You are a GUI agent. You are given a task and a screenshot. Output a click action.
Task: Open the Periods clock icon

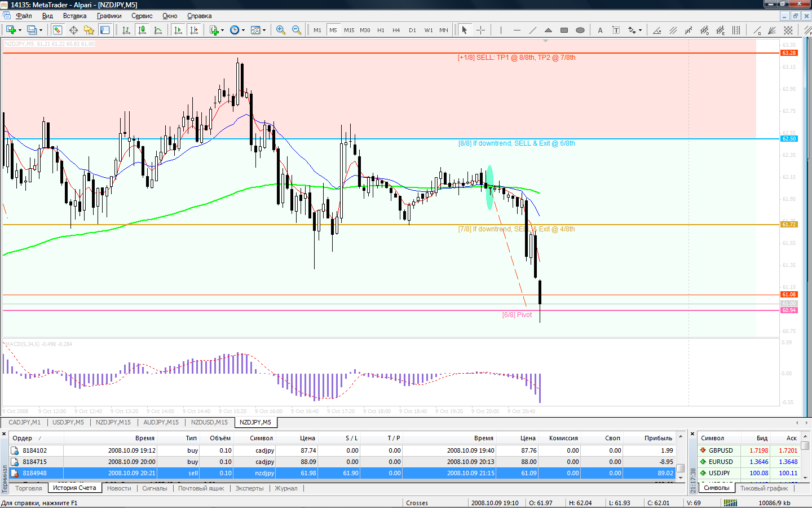click(x=235, y=30)
